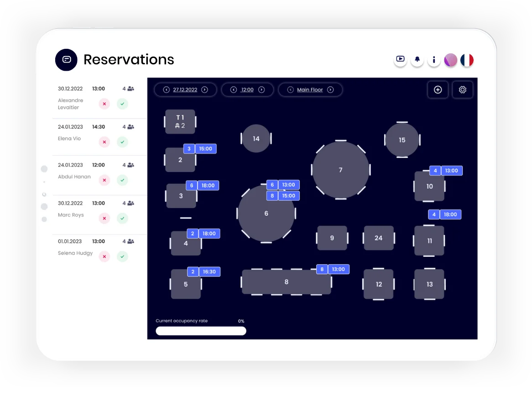This screenshot has width=532, height=396.
Task: Select table 24
Action: [379, 238]
